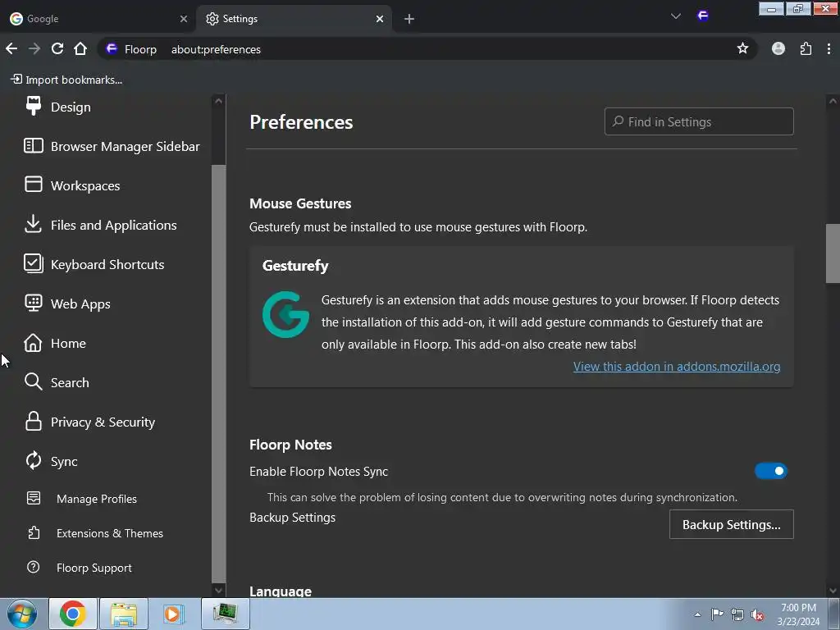Go back with the back arrow
The height and width of the screenshot is (630, 840).
11,48
